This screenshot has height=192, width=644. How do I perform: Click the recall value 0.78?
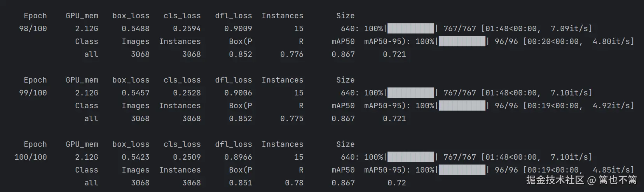tap(294, 183)
